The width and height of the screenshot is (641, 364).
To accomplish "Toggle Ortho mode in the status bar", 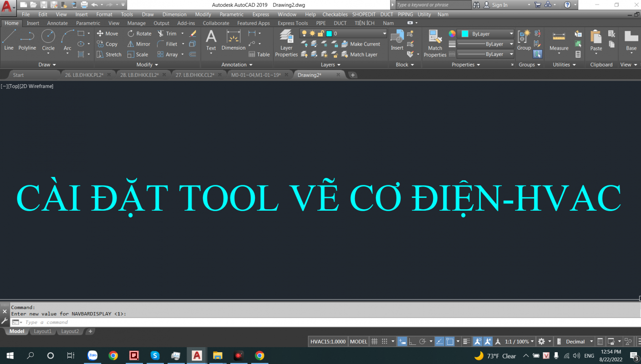I will pos(412,342).
